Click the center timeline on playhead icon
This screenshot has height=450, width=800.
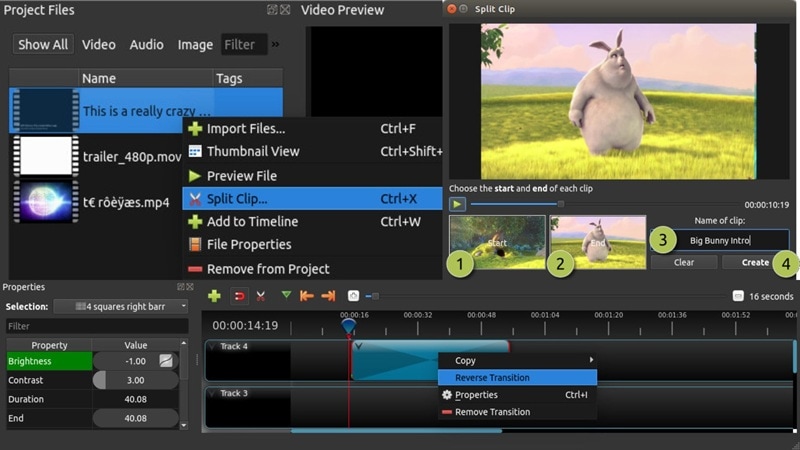click(x=353, y=296)
